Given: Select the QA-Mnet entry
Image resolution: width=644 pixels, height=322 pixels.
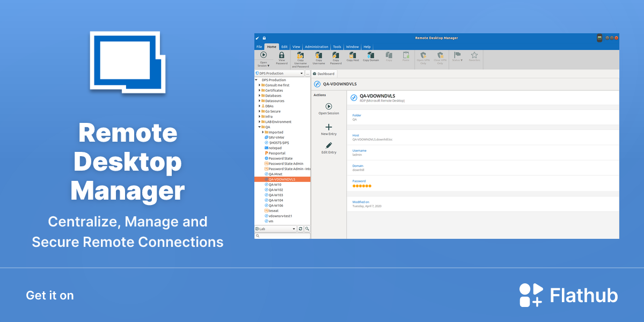Looking at the screenshot, I should 274,174.
